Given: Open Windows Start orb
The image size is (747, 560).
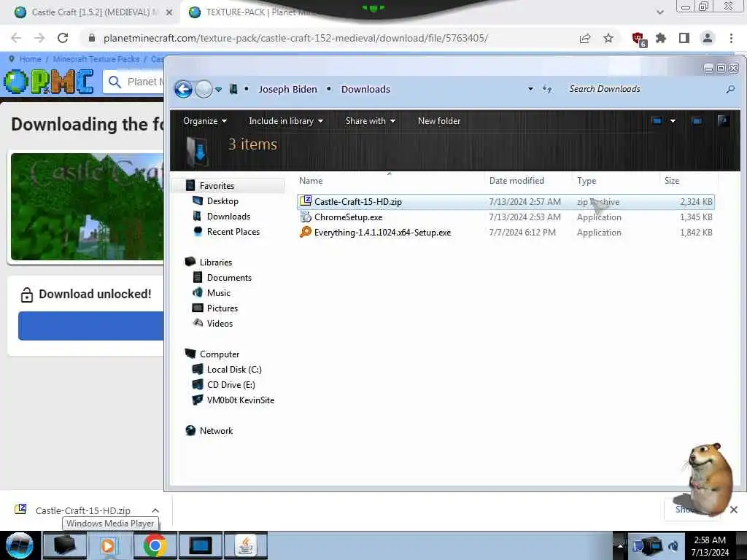Looking at the screenshot, I should [x=20, y=545].
